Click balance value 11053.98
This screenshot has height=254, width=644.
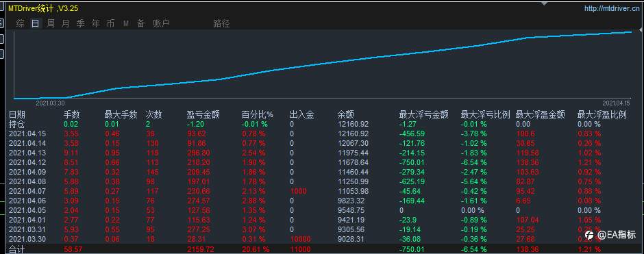tap(353, 191)
